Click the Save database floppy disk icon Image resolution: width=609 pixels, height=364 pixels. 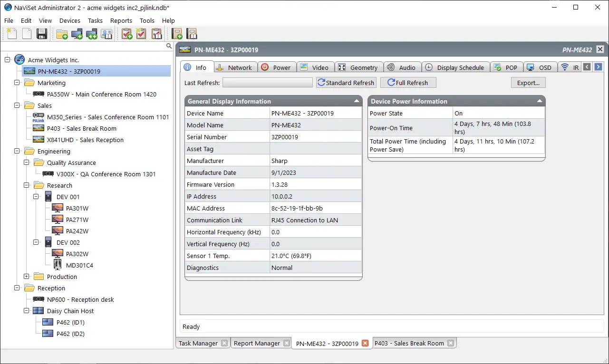[42, 34]
